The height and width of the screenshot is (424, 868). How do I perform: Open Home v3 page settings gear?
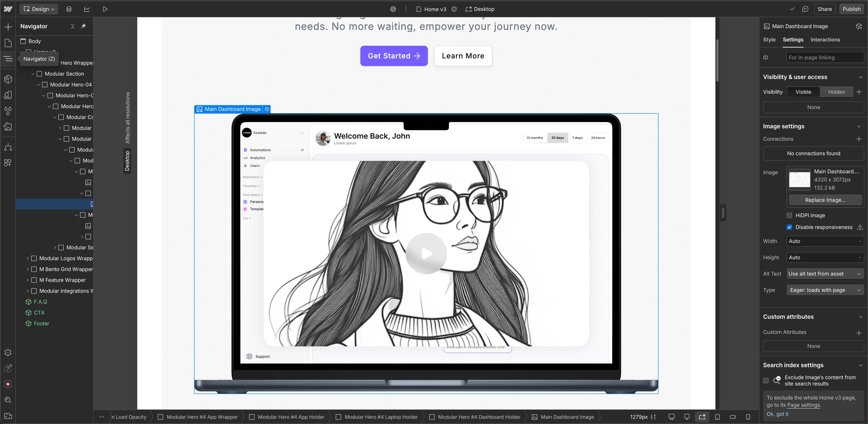(x=454, y=9)
